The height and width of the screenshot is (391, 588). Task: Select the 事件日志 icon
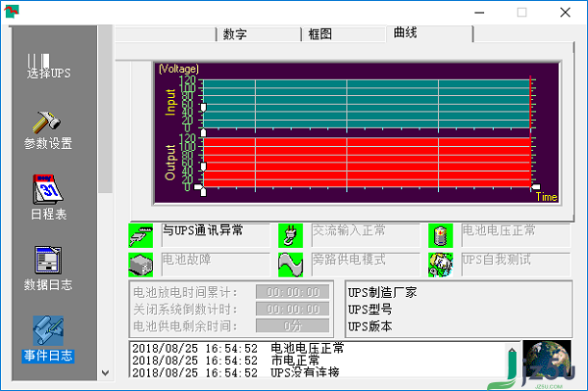point(48,339)
